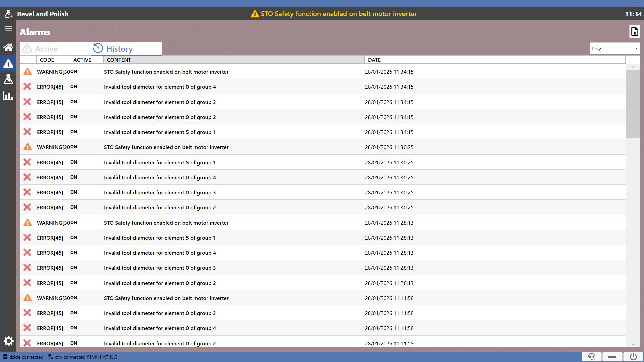Screen dimensions: 644x362
Task: Select STO Safety warning row at 11:11:58
Action: (x=323, y=298)
